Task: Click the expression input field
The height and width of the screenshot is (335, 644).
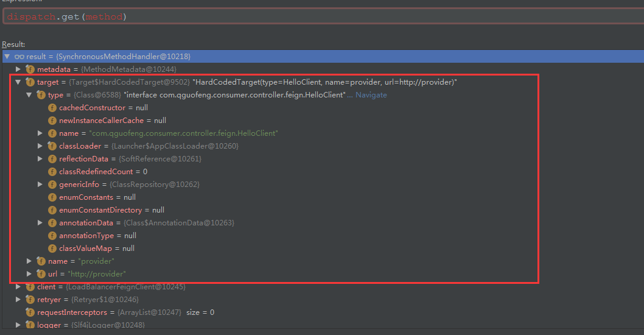Action: pos(323,17)
